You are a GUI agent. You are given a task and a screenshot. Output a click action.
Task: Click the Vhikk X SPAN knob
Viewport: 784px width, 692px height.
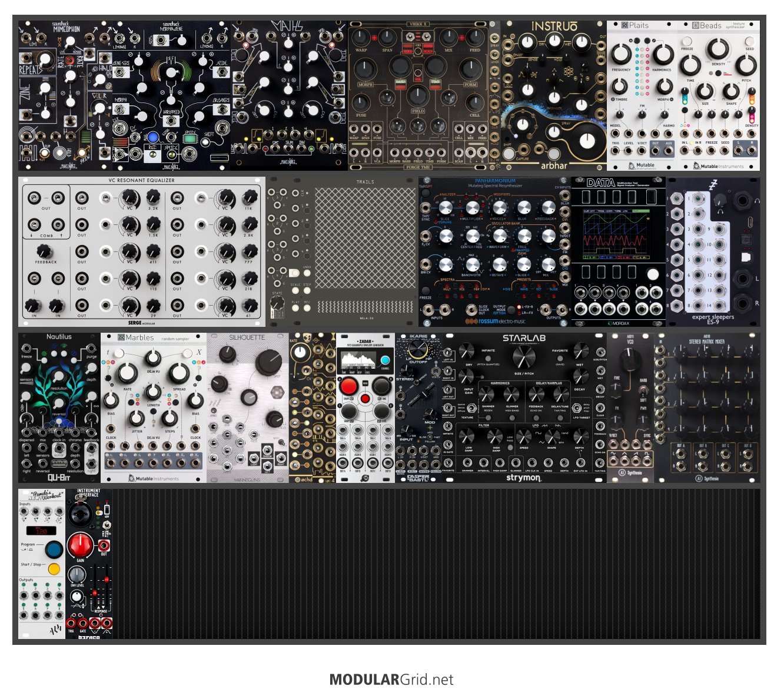[387, 38]
